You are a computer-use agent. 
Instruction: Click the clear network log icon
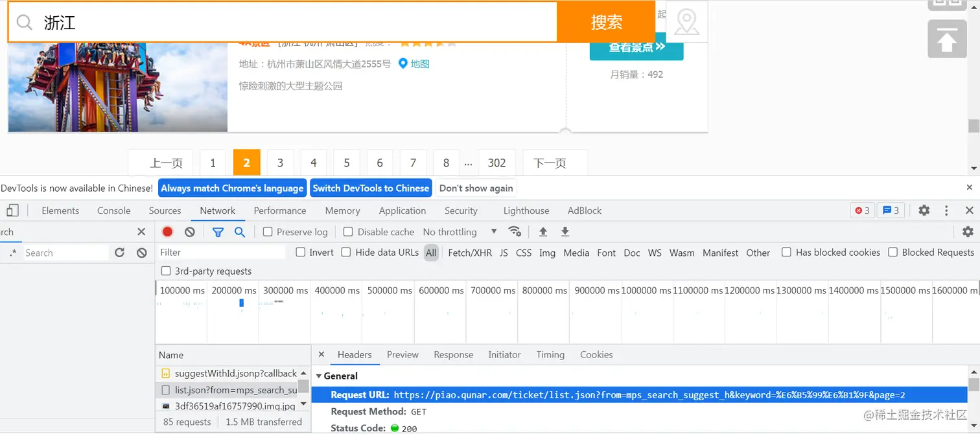click(x=190, y=232)
